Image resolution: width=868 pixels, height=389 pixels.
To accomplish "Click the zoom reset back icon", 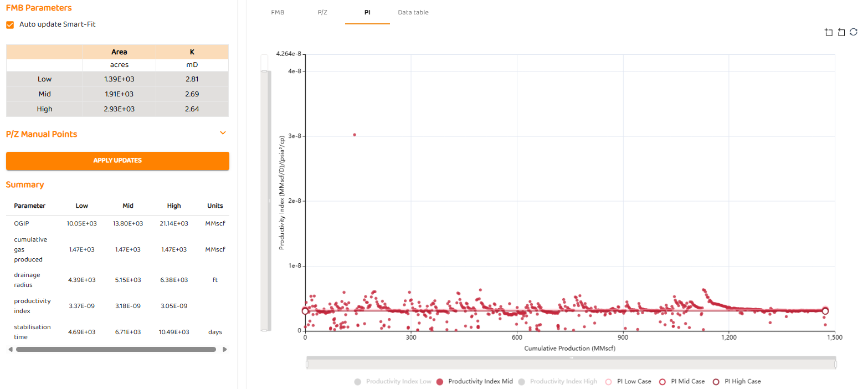I will pos(841,32).
